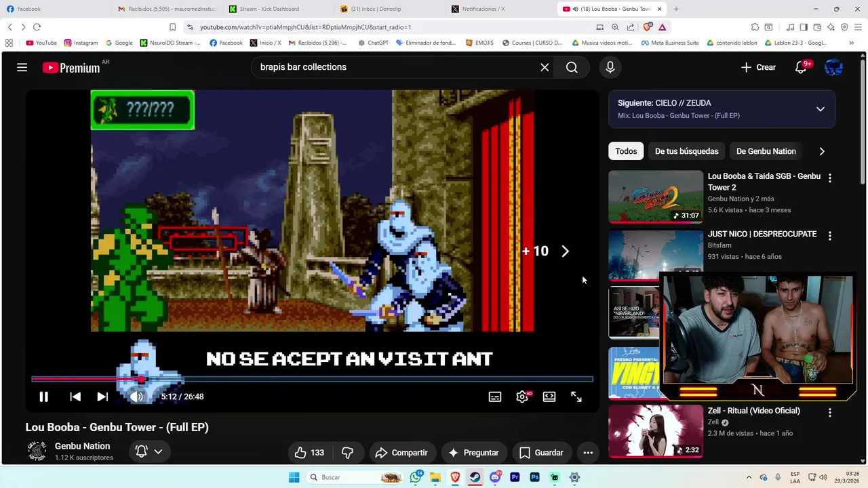Open more actions three-dot menu

[x=588, y=453]
